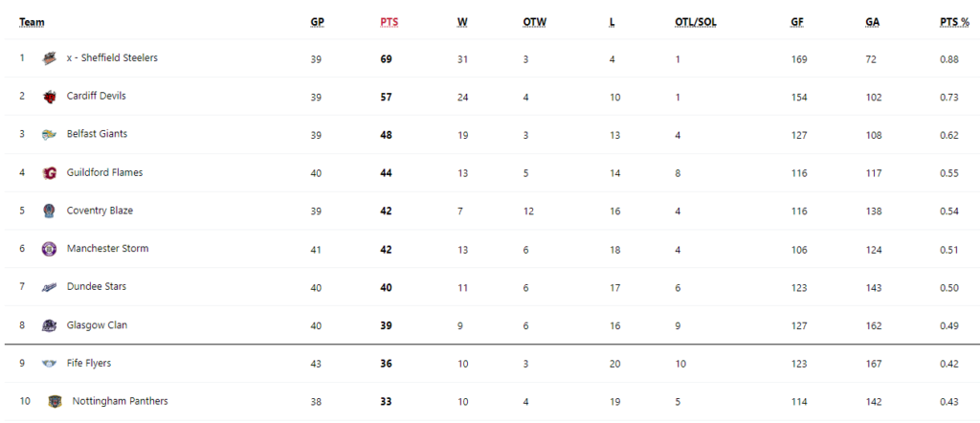
Task: Sort by Team column header
Action: (x=32, y=23)
